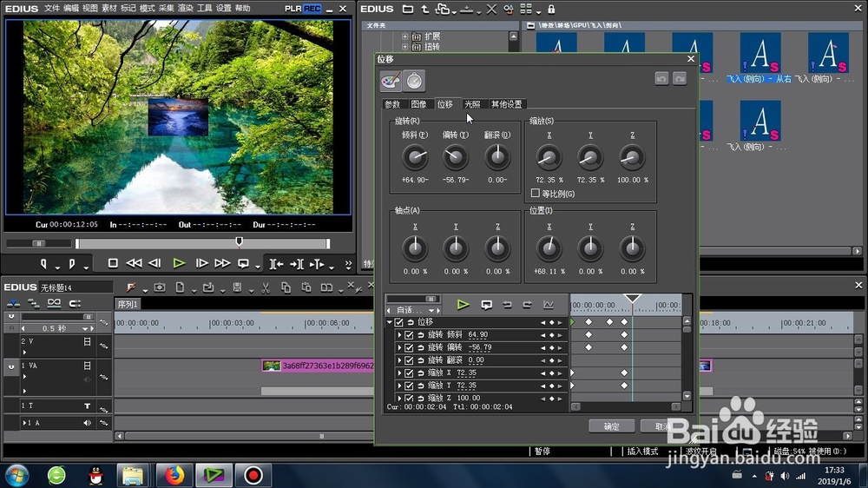
Task: Click the up-level arrow icon in effect panel
Action: click(424, 9)
